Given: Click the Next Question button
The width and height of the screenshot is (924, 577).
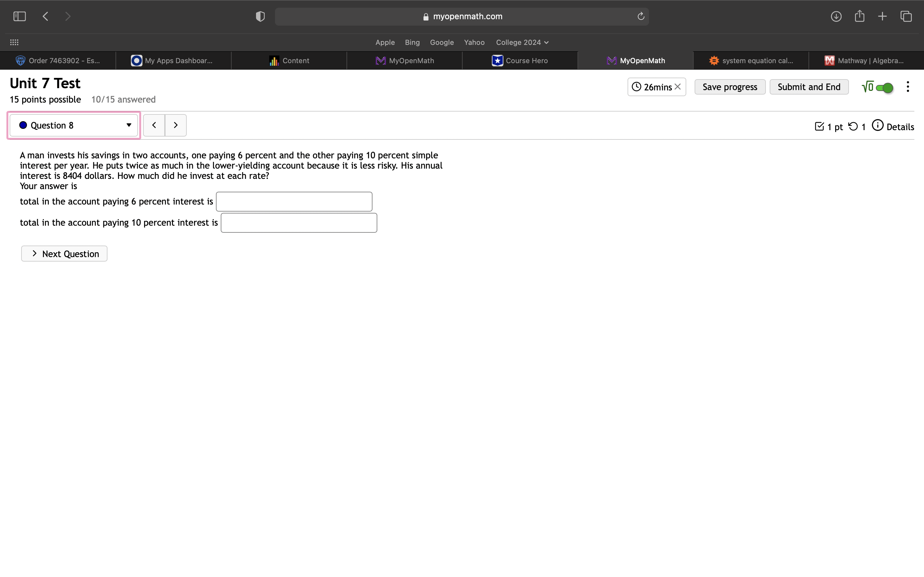Looking at the screenshot, I should [x=64, y=253].
